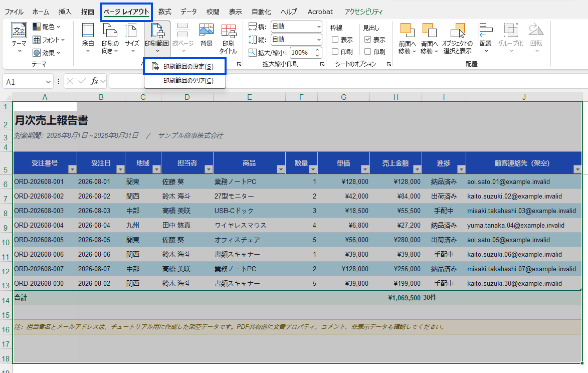Open the 効果 effects option
588x373 pixels.
coord(46,53)
